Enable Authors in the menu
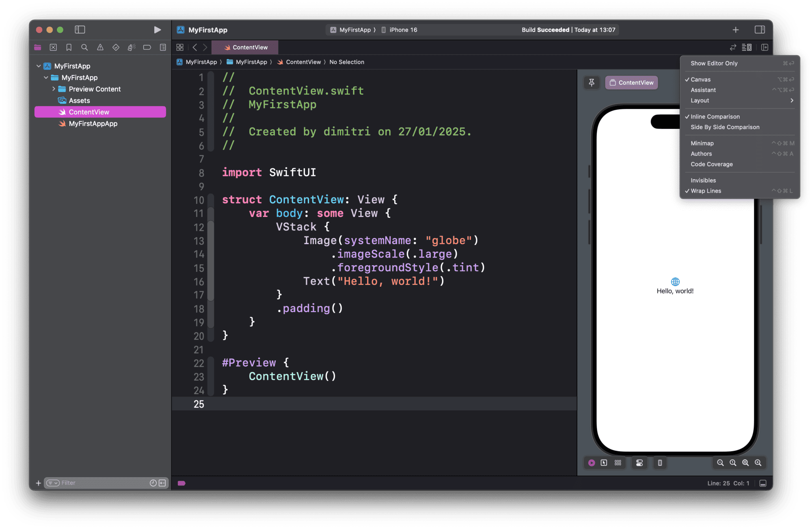Viewport: 812px width, 529px height. [x=740, y=154]
